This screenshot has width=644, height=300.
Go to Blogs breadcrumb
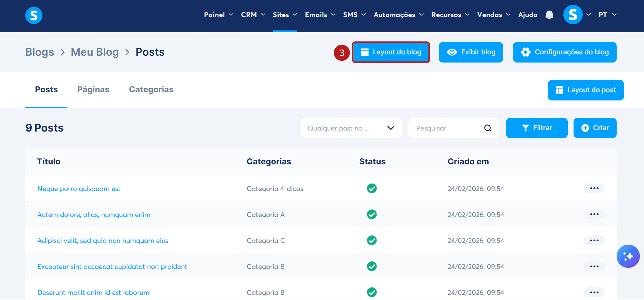point(40,52)
